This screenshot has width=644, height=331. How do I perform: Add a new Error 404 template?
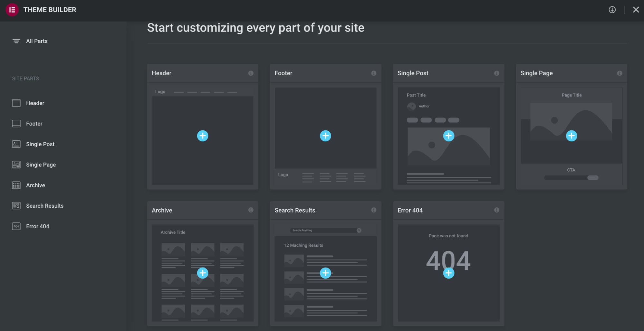click(x=448, y=273)
